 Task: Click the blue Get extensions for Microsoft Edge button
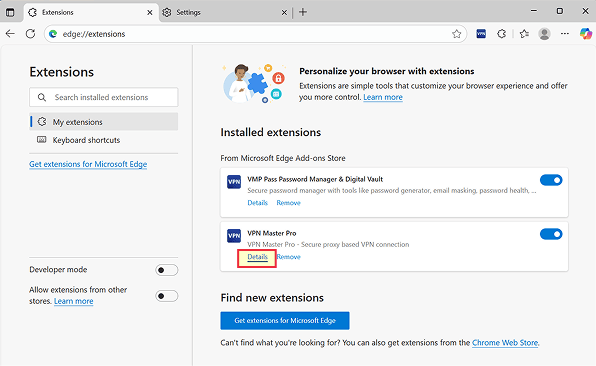point(285,320)
